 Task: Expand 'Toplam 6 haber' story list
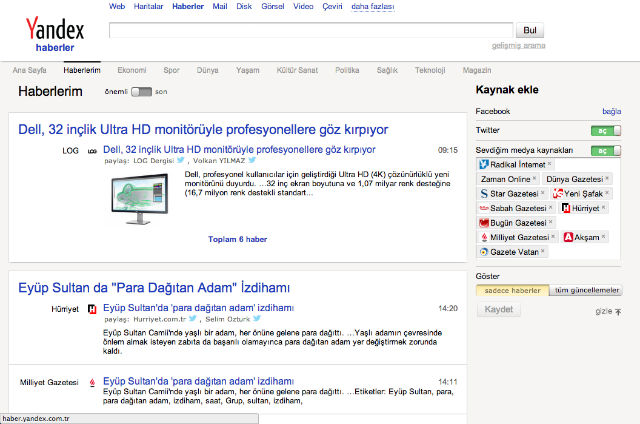[237, 239]
